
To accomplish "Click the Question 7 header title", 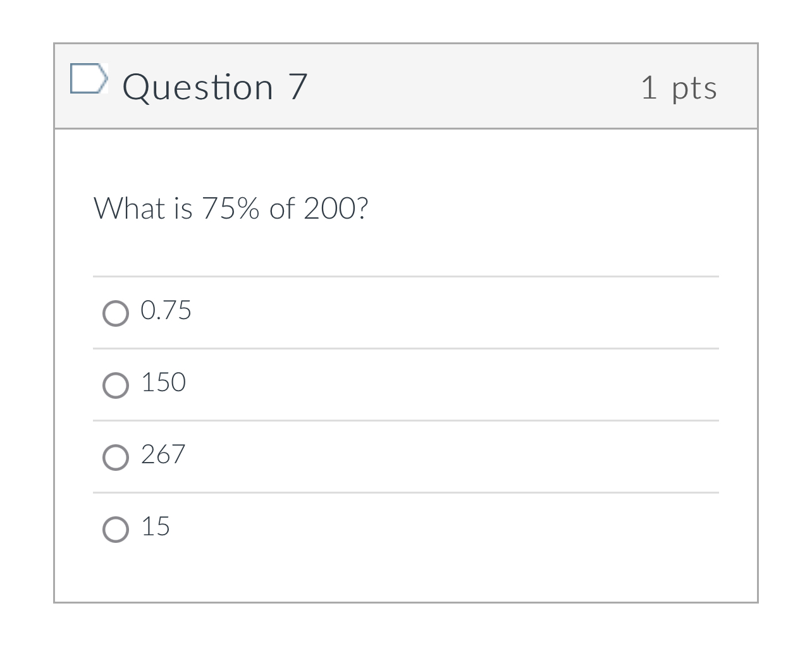I will pyautogui.click(x=216, y=87).
